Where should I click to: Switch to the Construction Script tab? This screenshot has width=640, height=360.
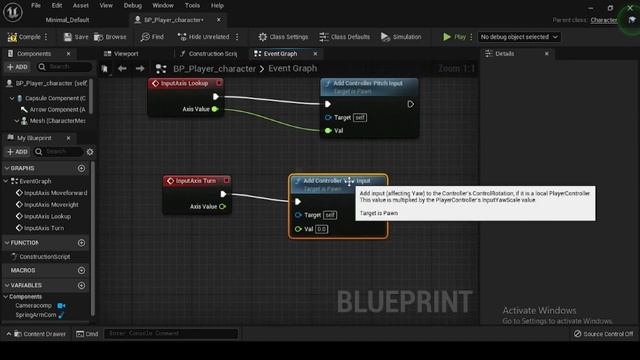208,54
